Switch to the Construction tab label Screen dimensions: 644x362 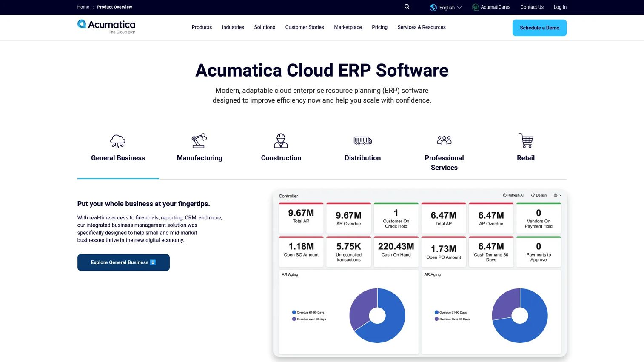click(x=281, y=158)
